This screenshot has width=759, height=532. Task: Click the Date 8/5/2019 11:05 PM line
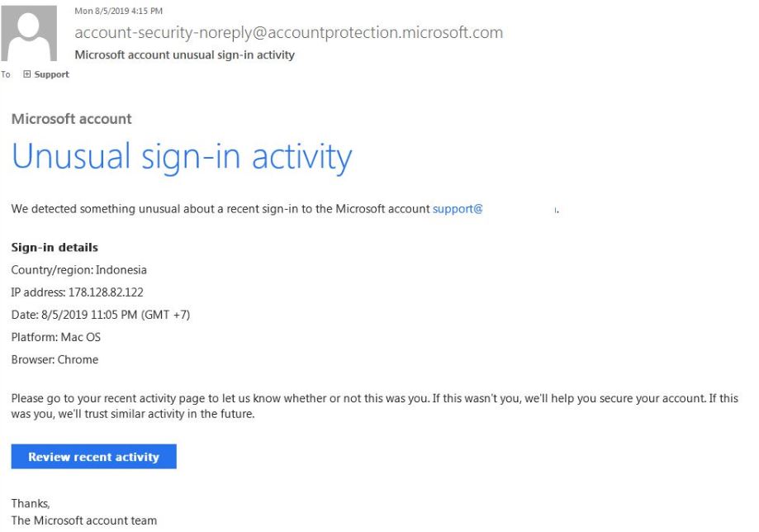[101, 315]
